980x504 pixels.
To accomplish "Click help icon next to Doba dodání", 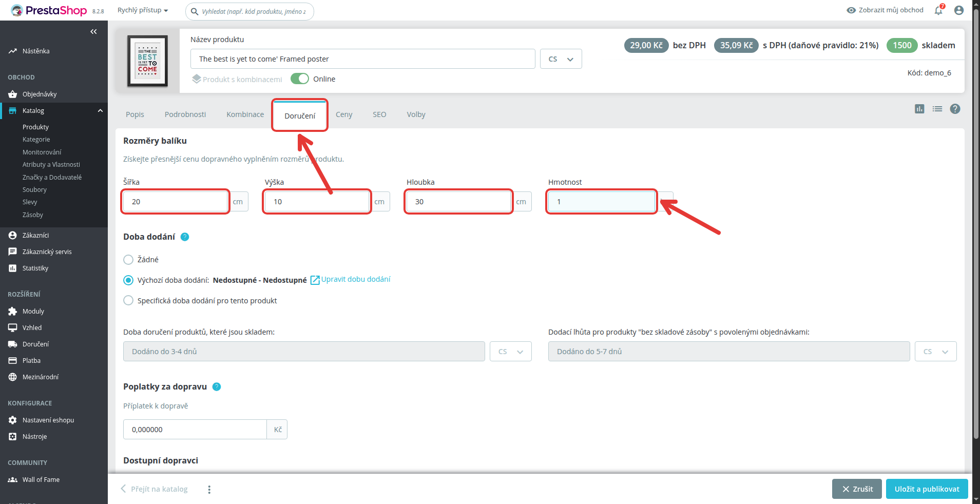I will click(x=185, y=237).
